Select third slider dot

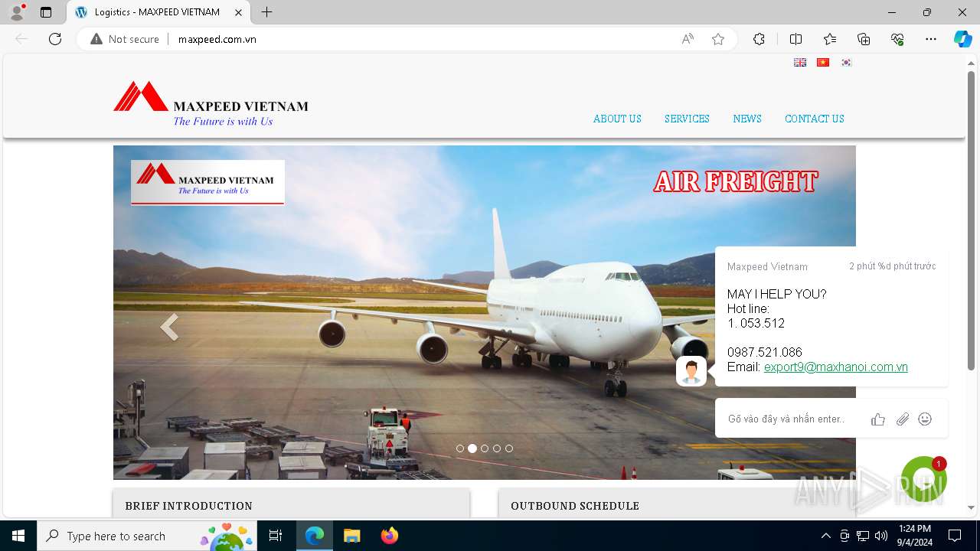tap(485, 448)
